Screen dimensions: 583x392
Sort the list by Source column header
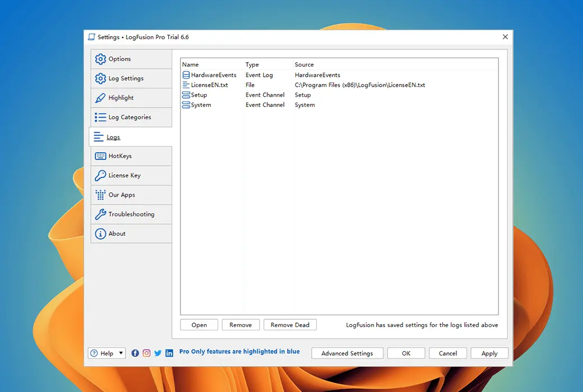304,64
